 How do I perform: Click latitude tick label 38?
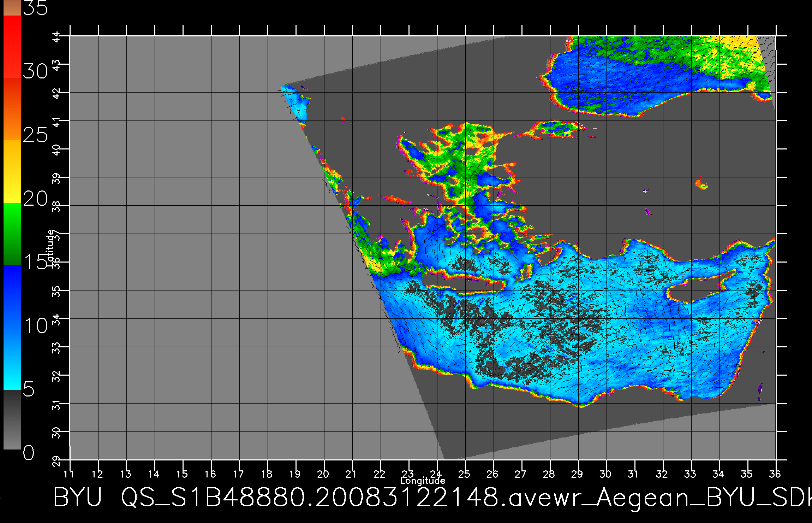click(x=56, y=207)
